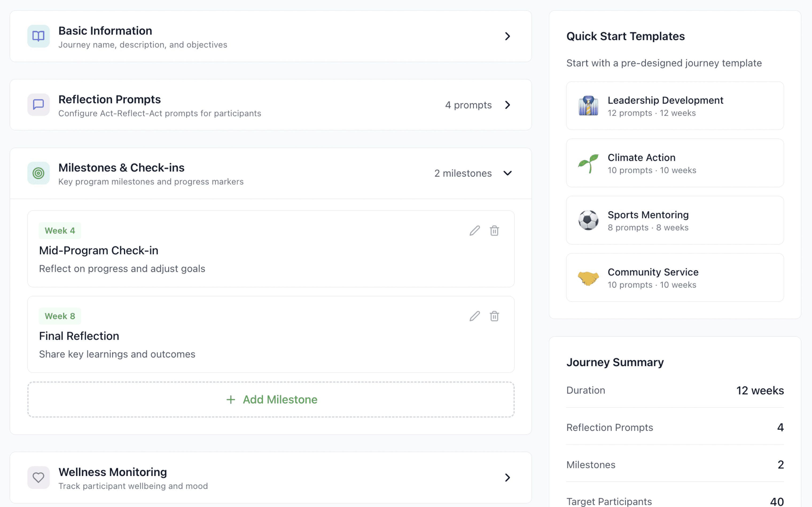Click the Milestones target icon
Screen dimensions: 812x507
(38, 173)
